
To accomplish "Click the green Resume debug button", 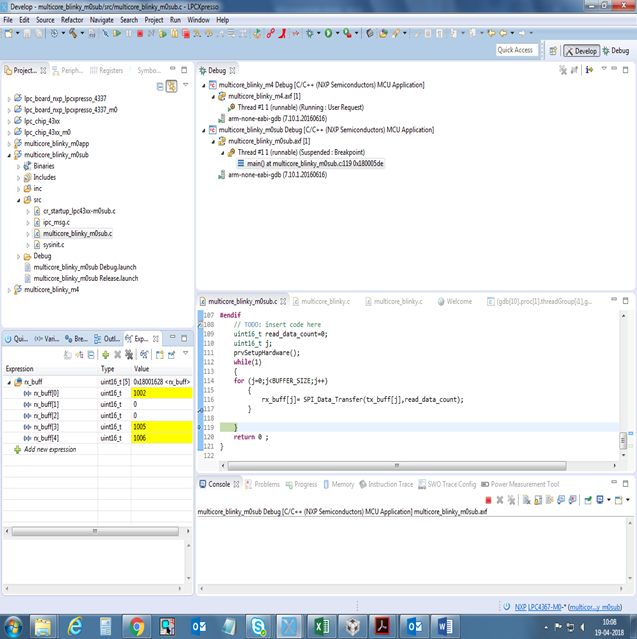I will click(x=117, y=33).
